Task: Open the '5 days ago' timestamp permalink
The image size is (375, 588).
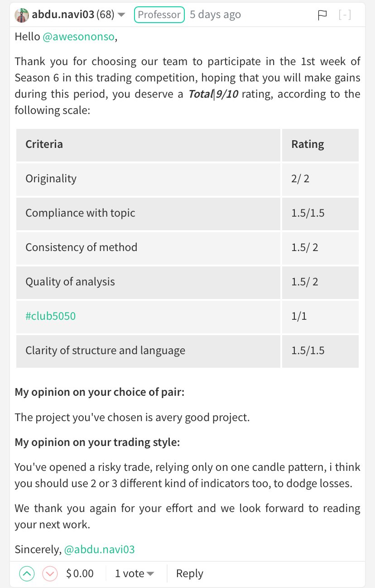Action: pyautogui.click(x=215, y=15)
